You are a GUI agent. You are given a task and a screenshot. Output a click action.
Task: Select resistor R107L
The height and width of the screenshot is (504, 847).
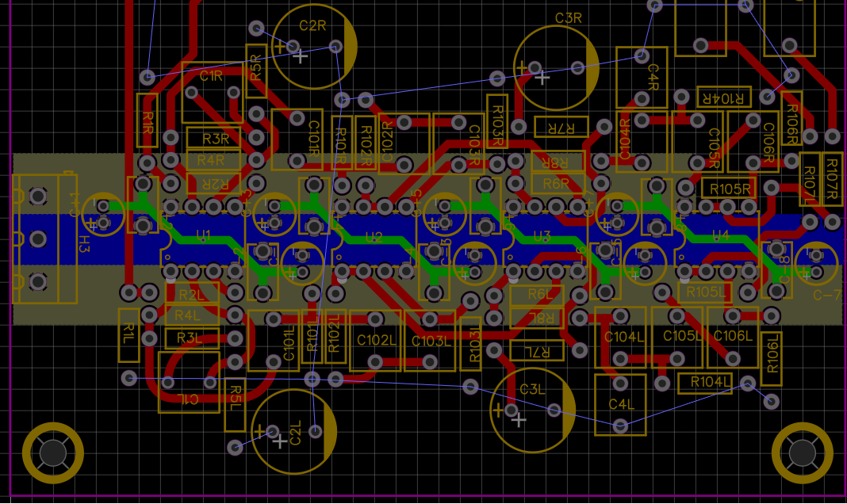pyautogui.click(x=810, y=179)
